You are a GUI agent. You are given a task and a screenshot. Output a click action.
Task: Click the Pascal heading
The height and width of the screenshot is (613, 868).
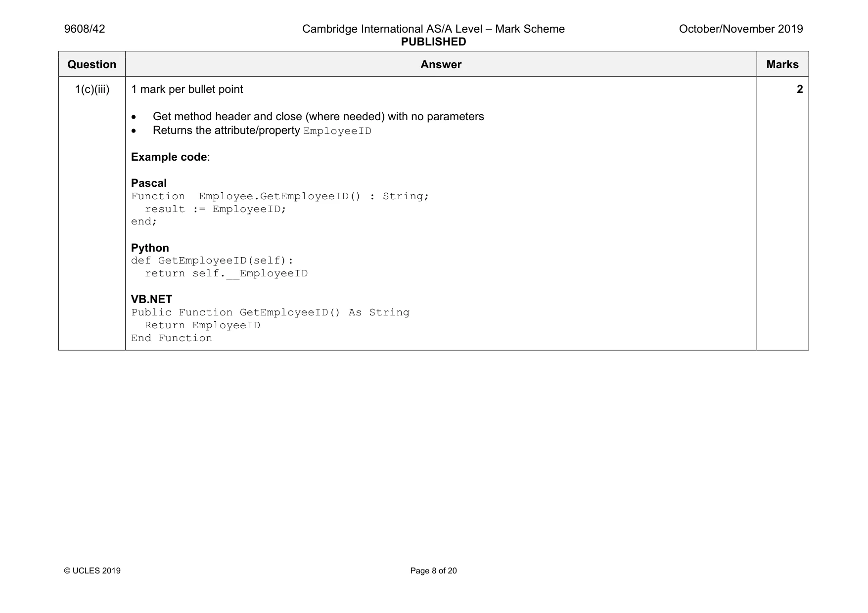[x=149, y=183]
